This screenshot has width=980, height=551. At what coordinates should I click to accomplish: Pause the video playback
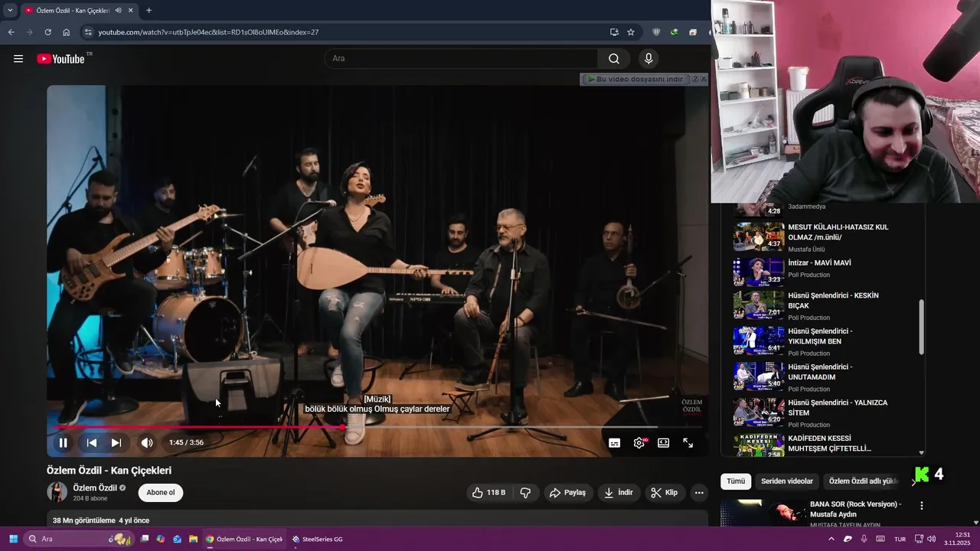coord(64,442)
